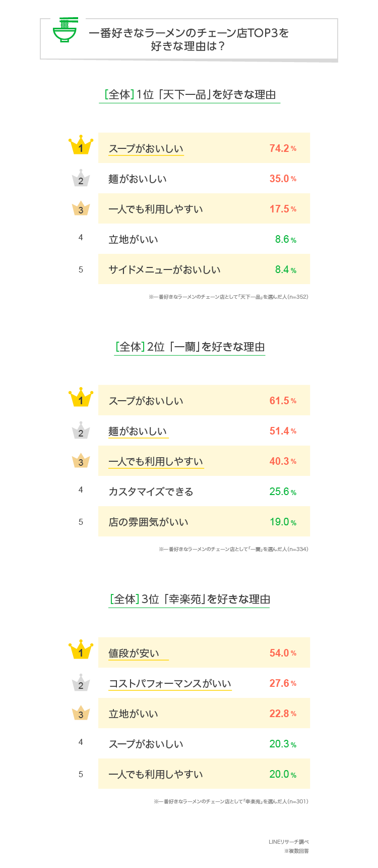Click the LINEリサーチ調べ credit text
Viewport: 378px width, 868px height.
click(x=288, y=842)
